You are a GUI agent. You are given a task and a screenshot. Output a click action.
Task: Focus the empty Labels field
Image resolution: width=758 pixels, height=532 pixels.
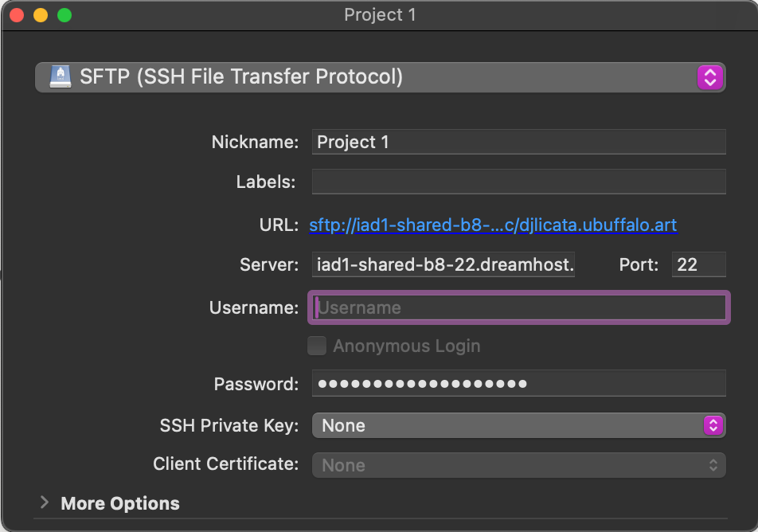coord(518,182)
